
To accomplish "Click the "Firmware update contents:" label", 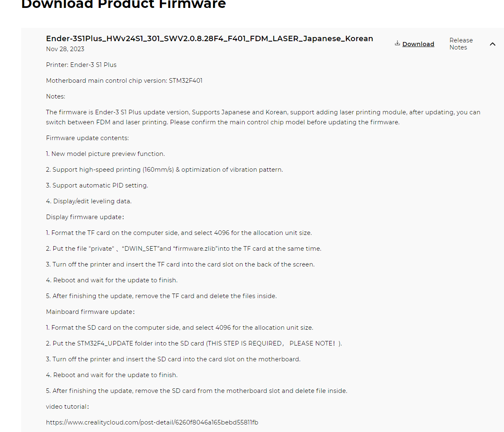I will [x=87, y=138].
